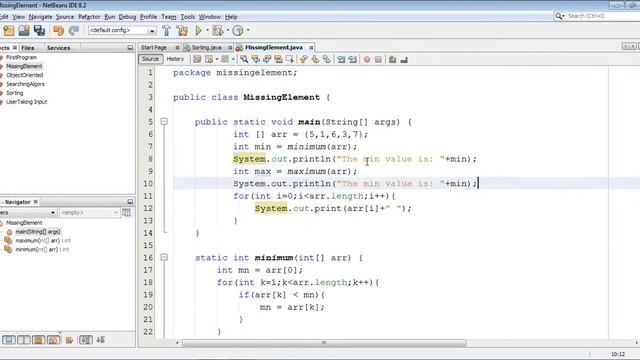The width and height of the screenshot is (640, 360).
Task: Click the Profile Project toolbar icon
Action: coord(238,31)
